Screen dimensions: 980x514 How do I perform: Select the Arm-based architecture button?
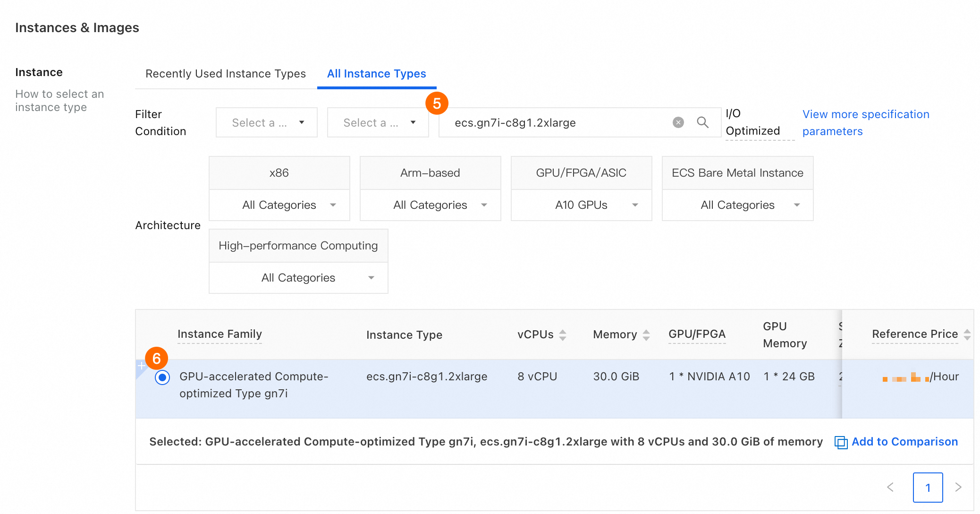pyautogui.click(x=430, y=173)
